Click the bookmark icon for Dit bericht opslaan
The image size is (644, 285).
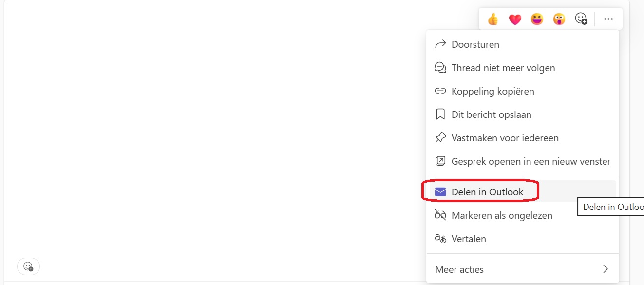click(x=440, y=114)
